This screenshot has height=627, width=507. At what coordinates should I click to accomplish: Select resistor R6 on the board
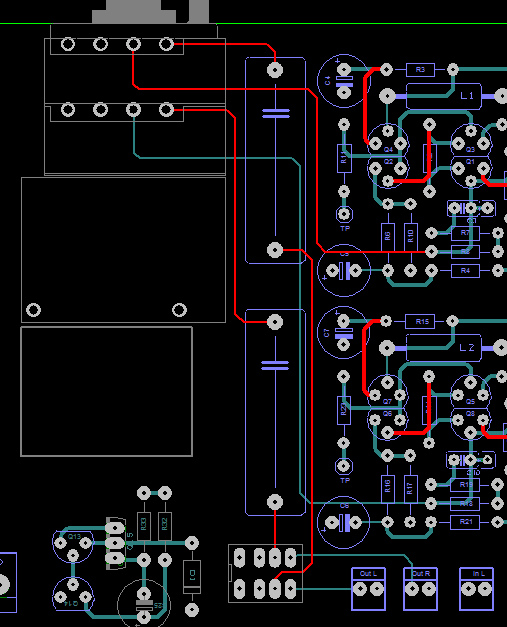[x=387, y=237]
